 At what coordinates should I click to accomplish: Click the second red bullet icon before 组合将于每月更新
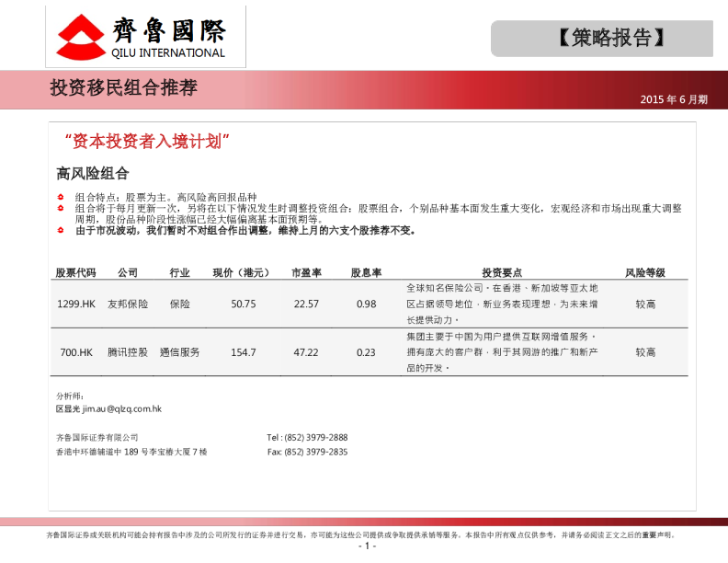pyautogui.click(x=60, y=209)
